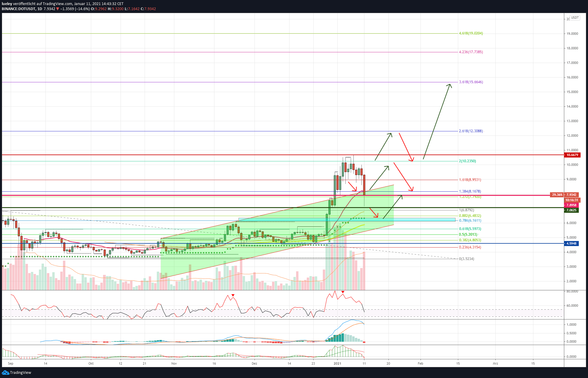
Task: Click the red down-arrow next to price 7.9342
Action: pos(58,9)
